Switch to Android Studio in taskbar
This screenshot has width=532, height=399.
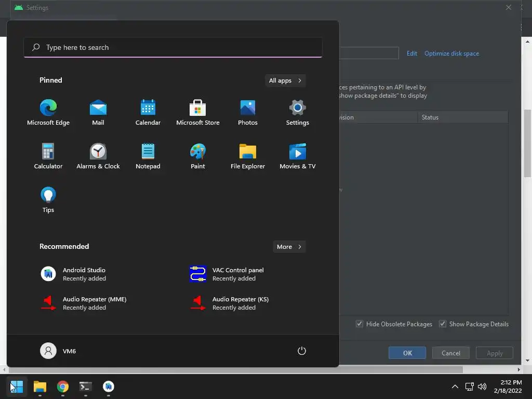(x=109, y=387)
